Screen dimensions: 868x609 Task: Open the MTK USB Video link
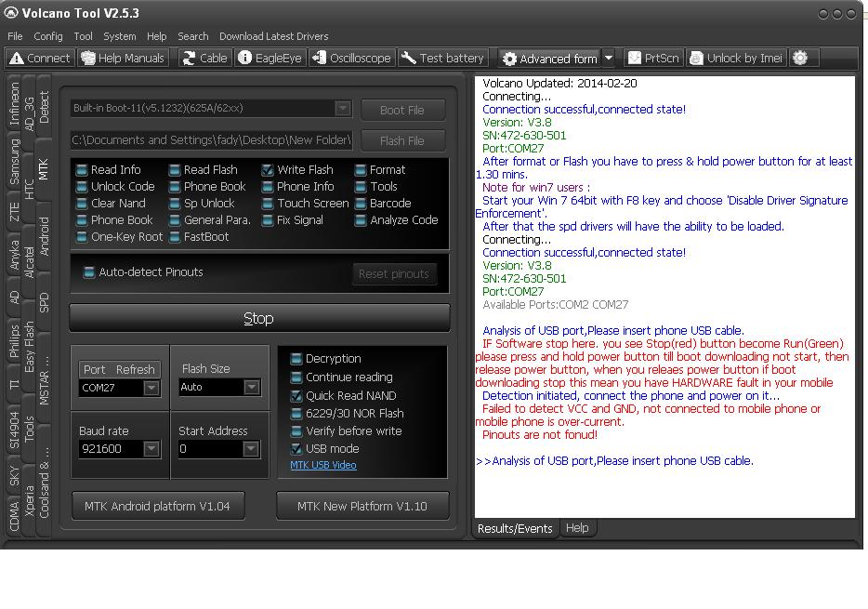coord(323,465)
